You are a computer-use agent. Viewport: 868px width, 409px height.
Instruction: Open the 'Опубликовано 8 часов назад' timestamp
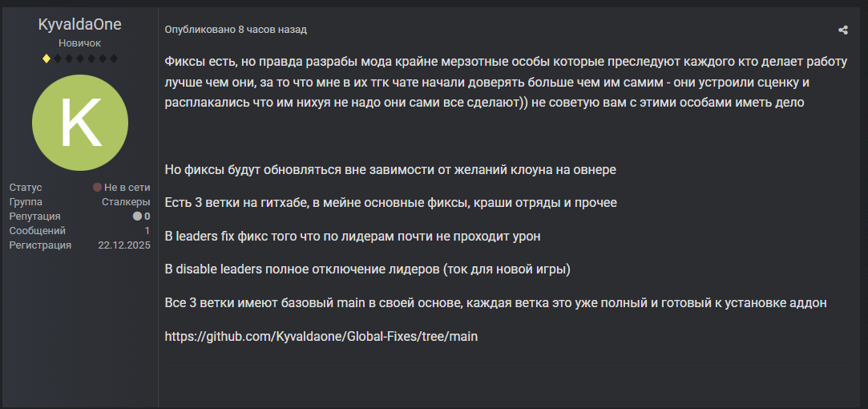(236, 30)
